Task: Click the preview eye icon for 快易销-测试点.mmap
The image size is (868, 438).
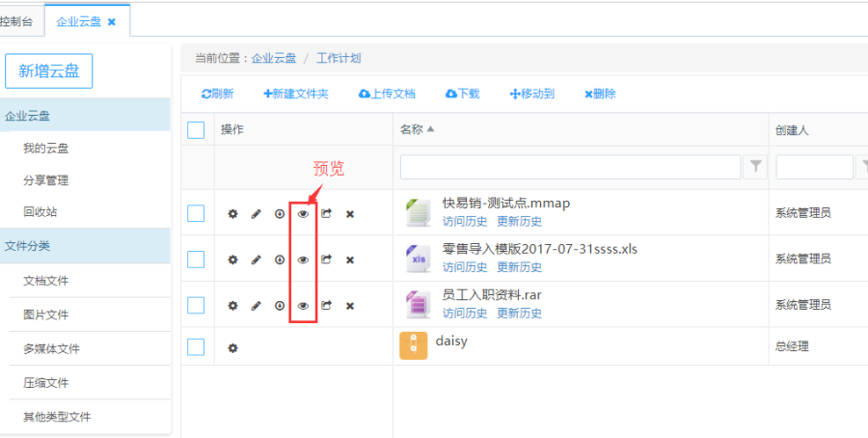Action: (303, 213)
